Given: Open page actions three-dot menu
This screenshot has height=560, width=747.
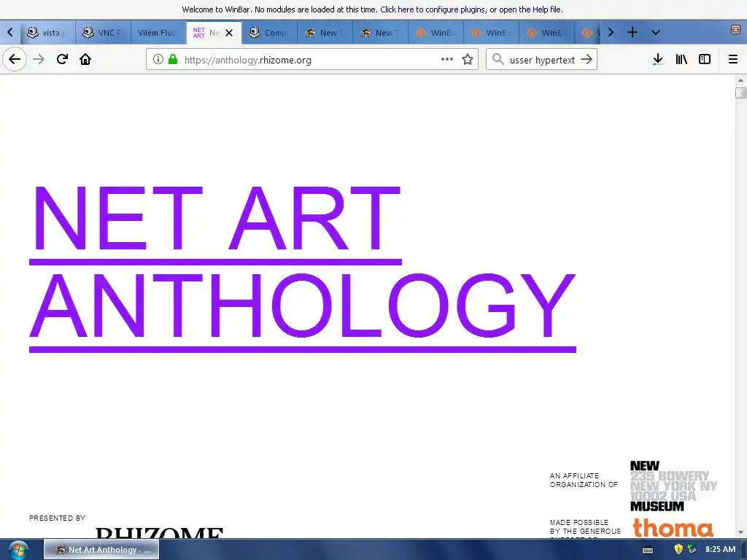Looking at the screenshot, I should tap(447, 59).
